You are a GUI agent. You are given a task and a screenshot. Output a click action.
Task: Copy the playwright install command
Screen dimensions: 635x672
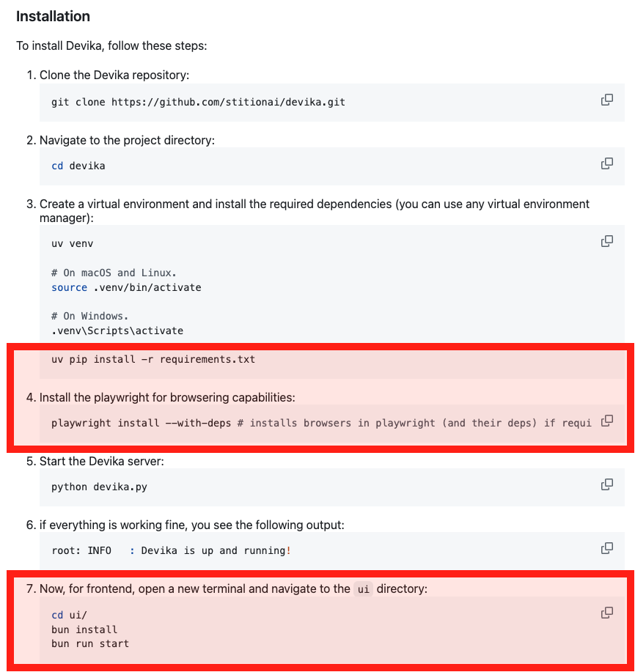[x=607, y=421]
